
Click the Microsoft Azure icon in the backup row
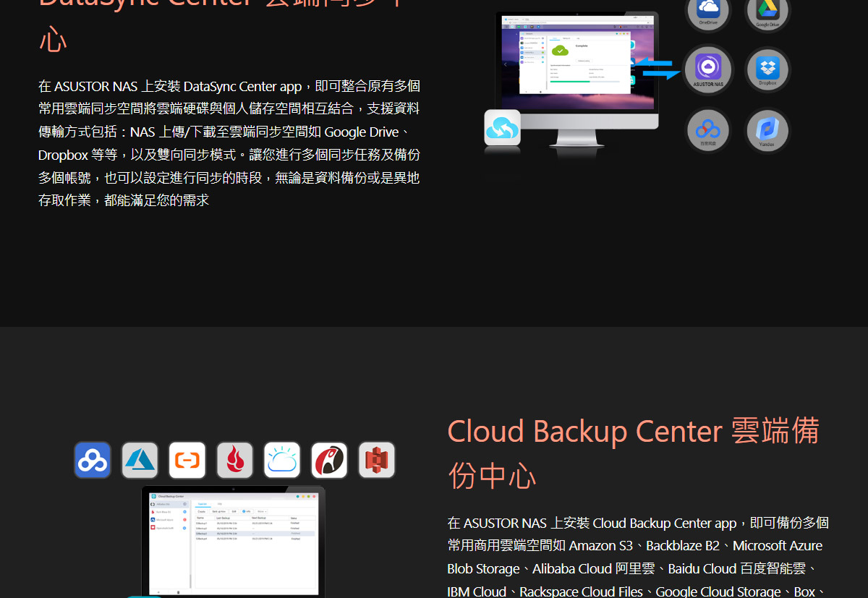click(x=140, y=460)
